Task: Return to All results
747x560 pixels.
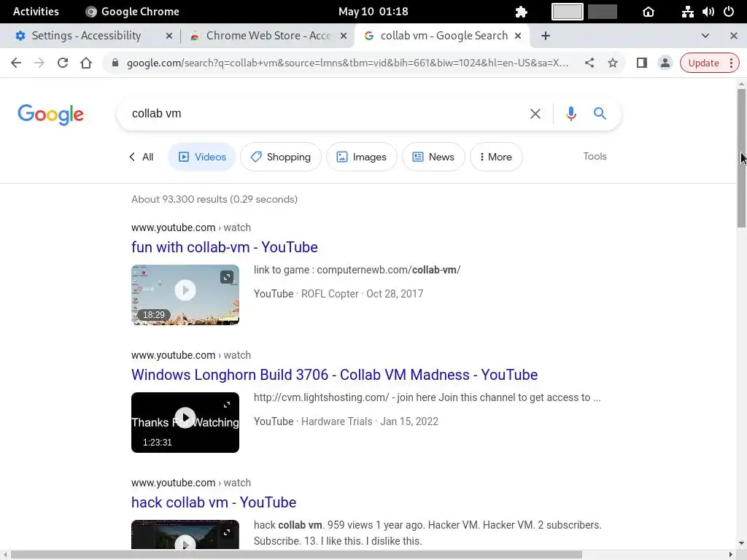Action: [141, 157]
